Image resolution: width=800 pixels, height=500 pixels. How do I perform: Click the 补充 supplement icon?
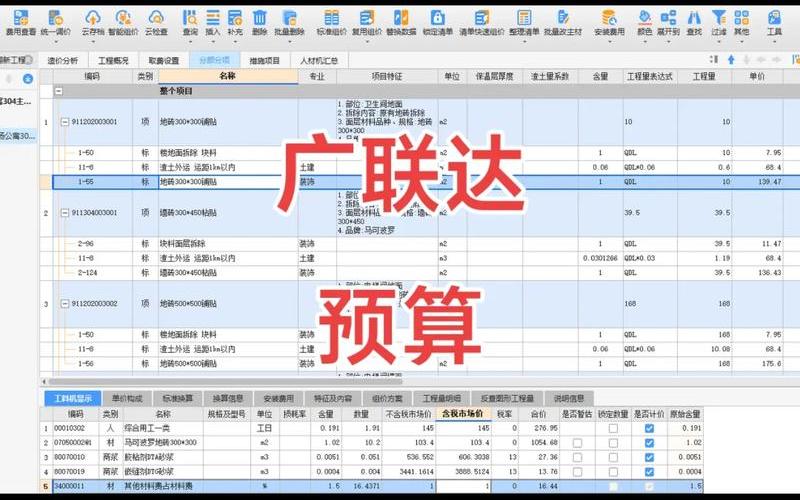[x=235, y=18]
